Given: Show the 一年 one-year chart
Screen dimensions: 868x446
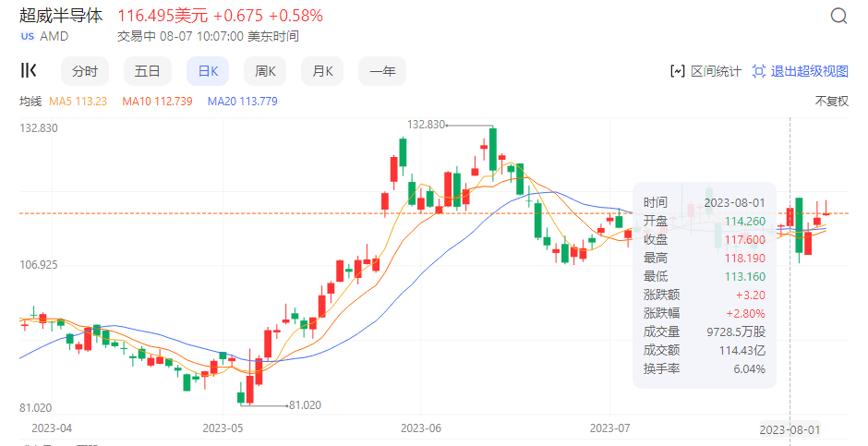Looking at the screenshot, I should pos(382,71).
